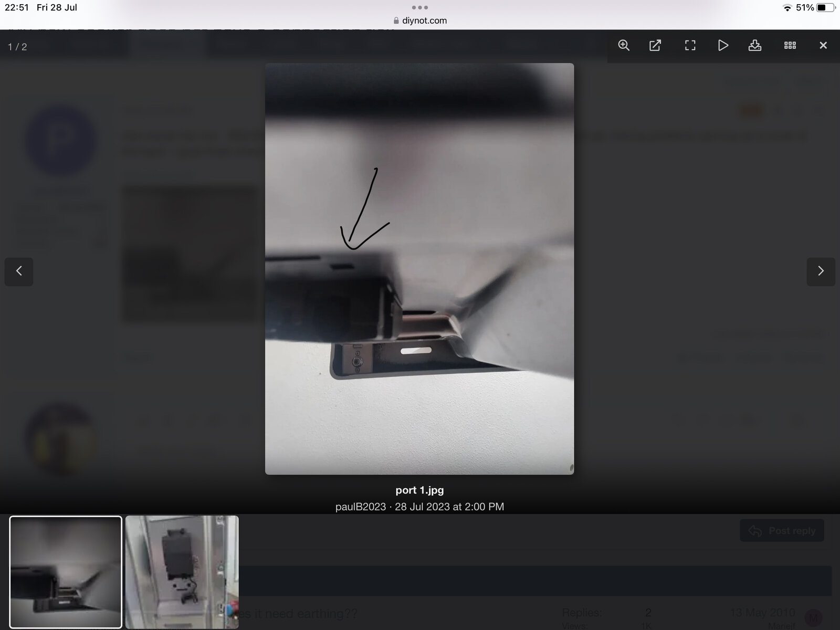This screenshot has width=840, height=630.
Task: Start the slideshow with play icon
Action: coord(723,46)
